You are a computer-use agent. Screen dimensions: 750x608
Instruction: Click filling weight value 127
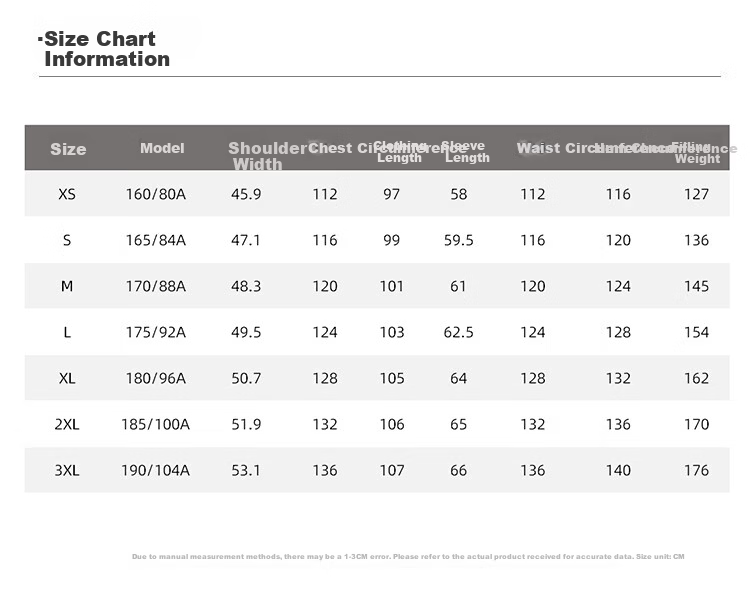(696, 194)
